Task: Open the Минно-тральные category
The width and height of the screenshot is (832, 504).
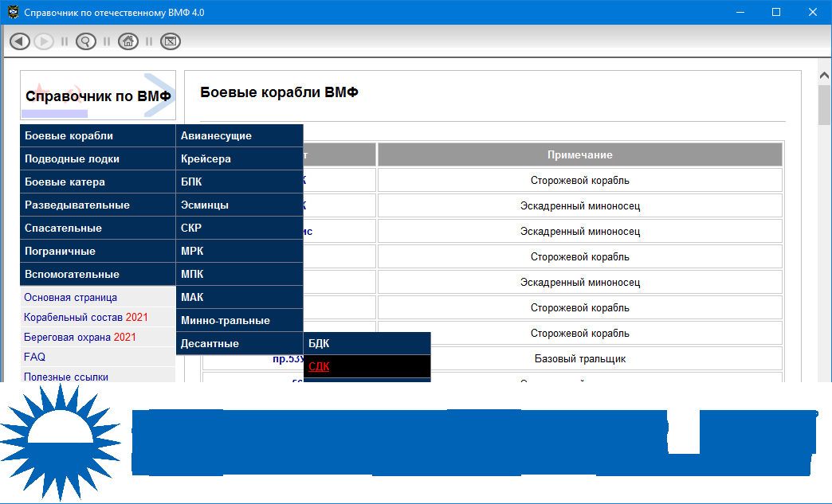Action: 239,321
